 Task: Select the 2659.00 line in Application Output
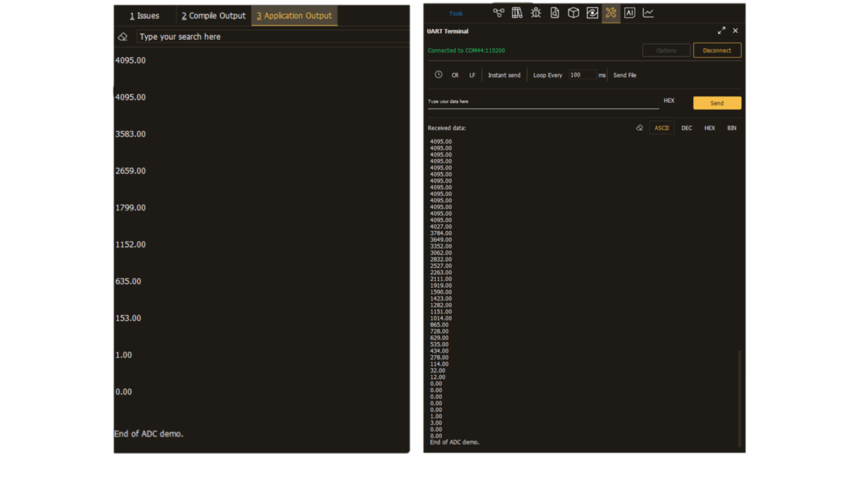tap(131, 171)
